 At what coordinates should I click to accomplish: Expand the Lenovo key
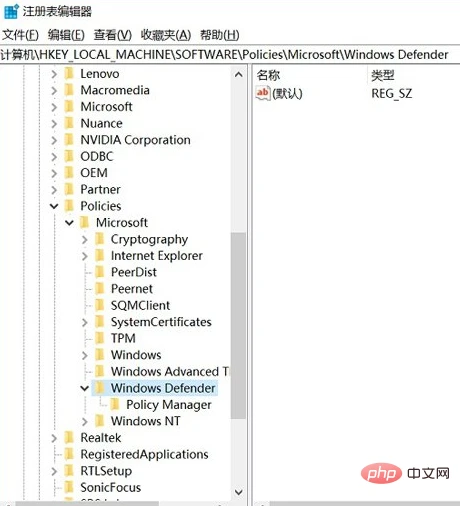click(54, 74)
